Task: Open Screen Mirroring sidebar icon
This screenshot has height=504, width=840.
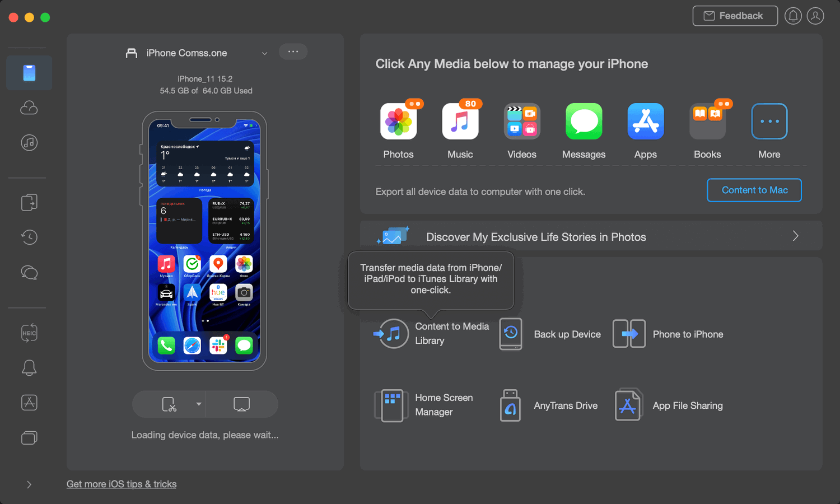Action: pos(29,437)
